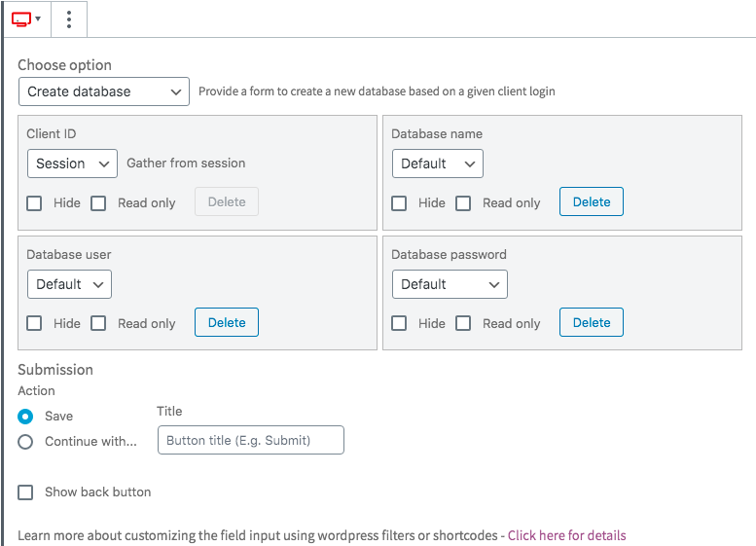Select the Continue with... radio option
This screenshot has height=546, width=756.
click(25, 442)
